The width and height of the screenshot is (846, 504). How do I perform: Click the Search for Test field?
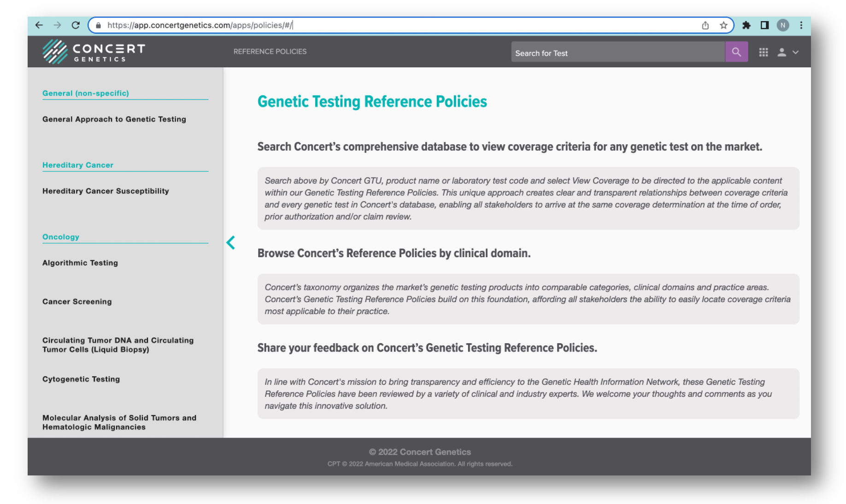(x=617, y=52)
